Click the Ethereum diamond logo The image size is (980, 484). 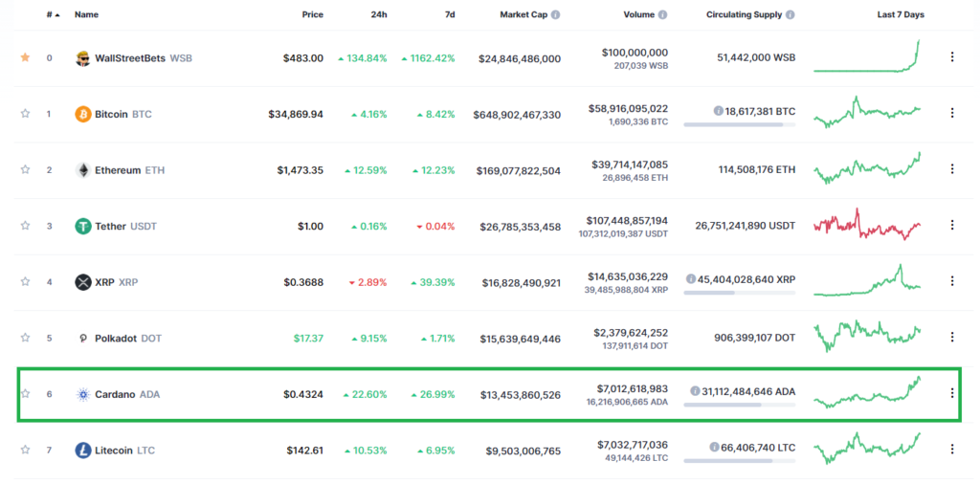[82, 170]
